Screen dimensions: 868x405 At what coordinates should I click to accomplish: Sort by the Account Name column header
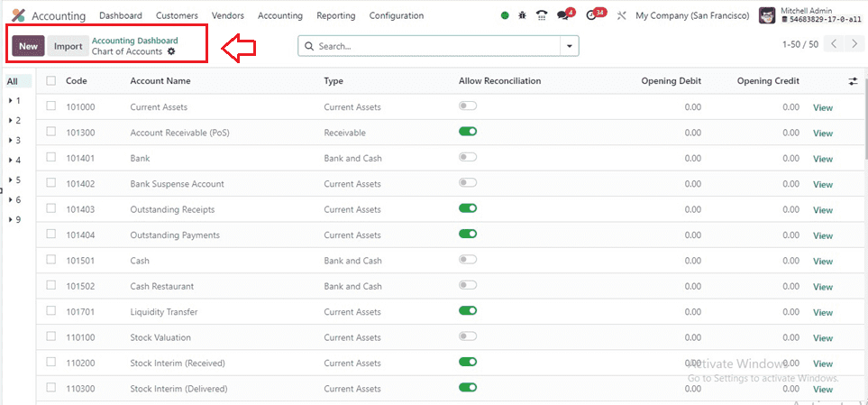[x=160, y=81]
